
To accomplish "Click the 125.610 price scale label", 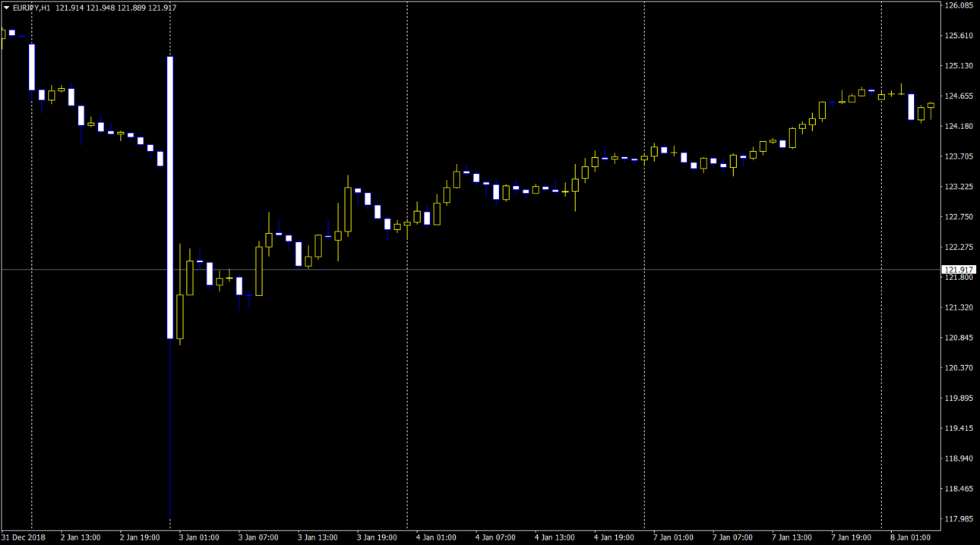I will coord(958,36).
